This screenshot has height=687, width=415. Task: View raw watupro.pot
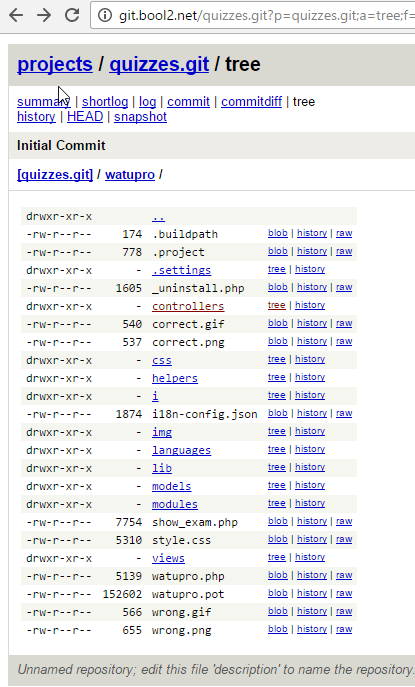(x=344, y=593)
